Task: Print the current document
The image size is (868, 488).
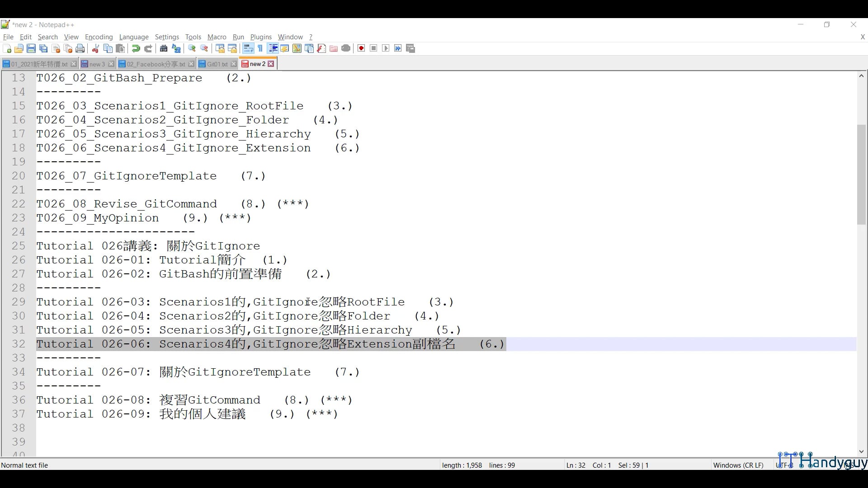Action: 80,48
